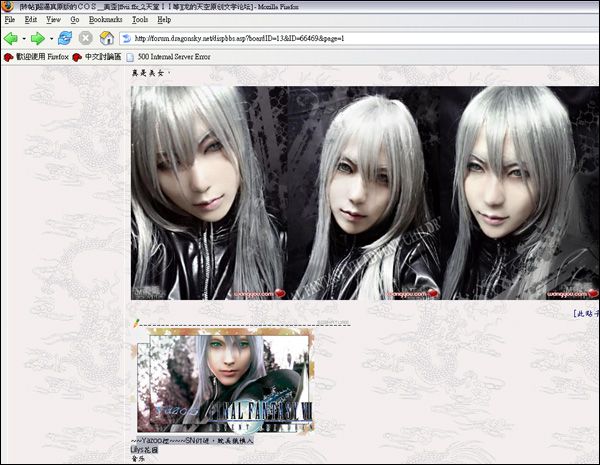Click the 此贴子 link at right edge
This screenshot has width=600, height=465.
pyautogui.click(x=586, y=313)
